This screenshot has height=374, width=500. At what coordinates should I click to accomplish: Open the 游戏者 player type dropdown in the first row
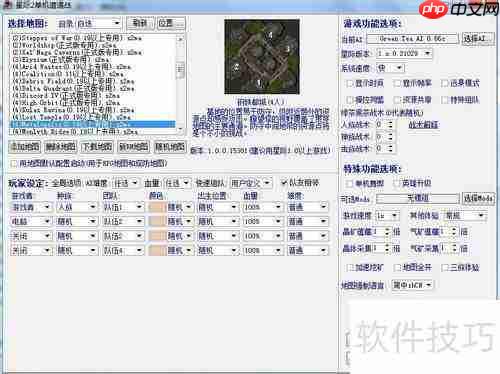[x=31, y=207]
